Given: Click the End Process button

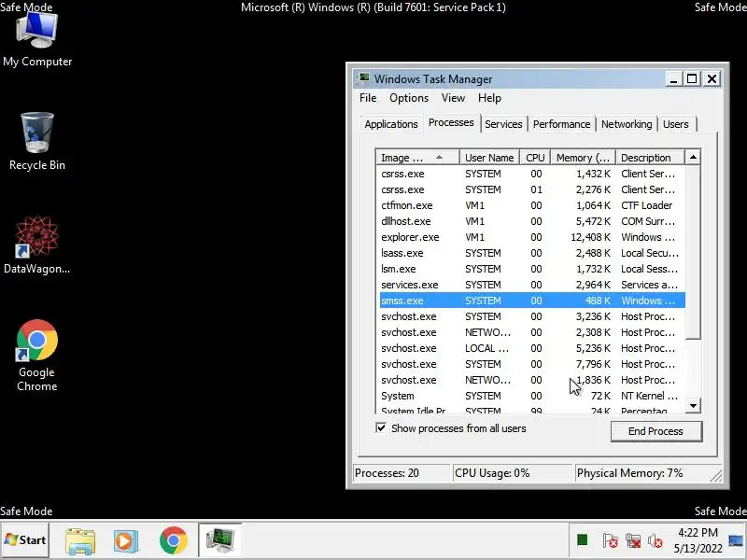Looking at the screenshot, I should point(656,431).
